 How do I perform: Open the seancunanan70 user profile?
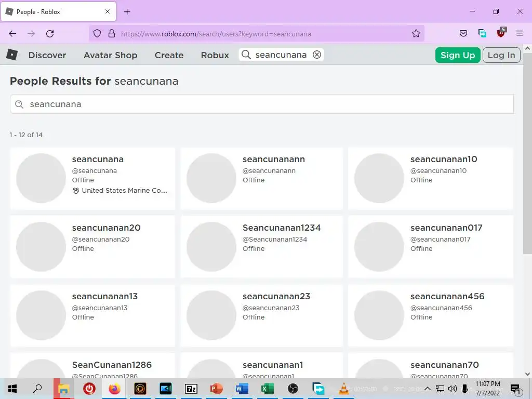point(445,365)
